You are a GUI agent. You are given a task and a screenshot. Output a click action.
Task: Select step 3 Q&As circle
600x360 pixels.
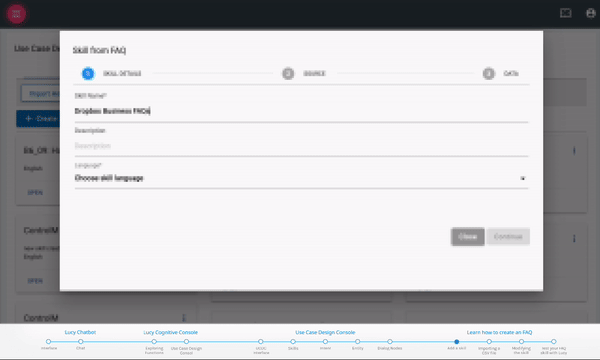(x=489, y=73)
